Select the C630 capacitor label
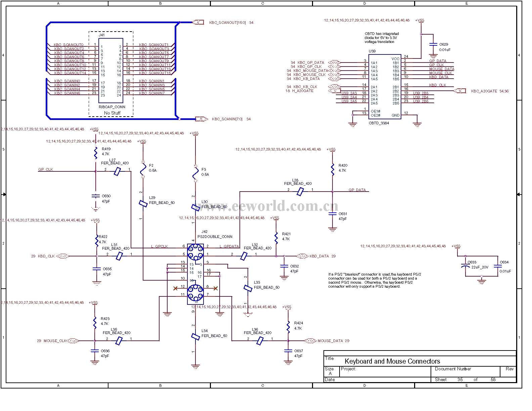This screenshot has width=532, height=411. coord(106,196)
